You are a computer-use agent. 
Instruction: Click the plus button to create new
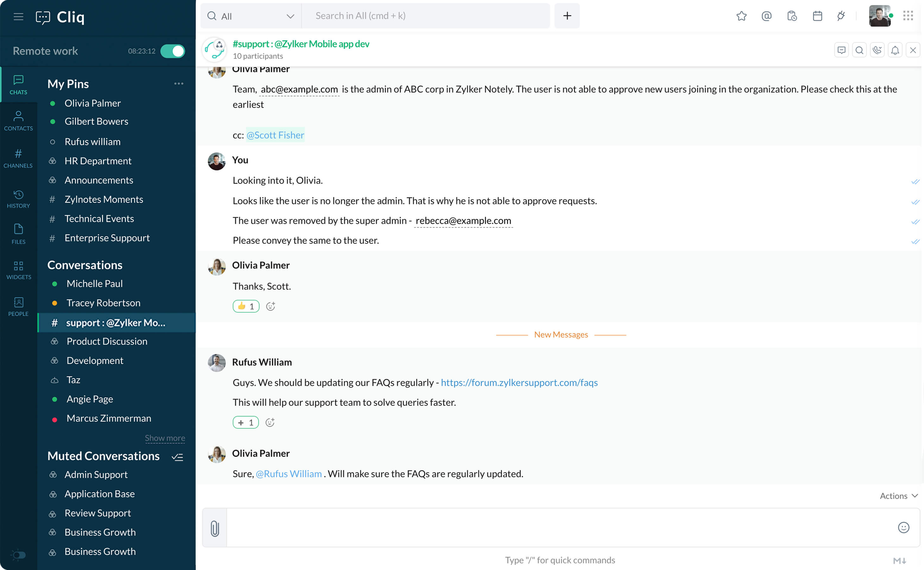(x=567, y=16)
